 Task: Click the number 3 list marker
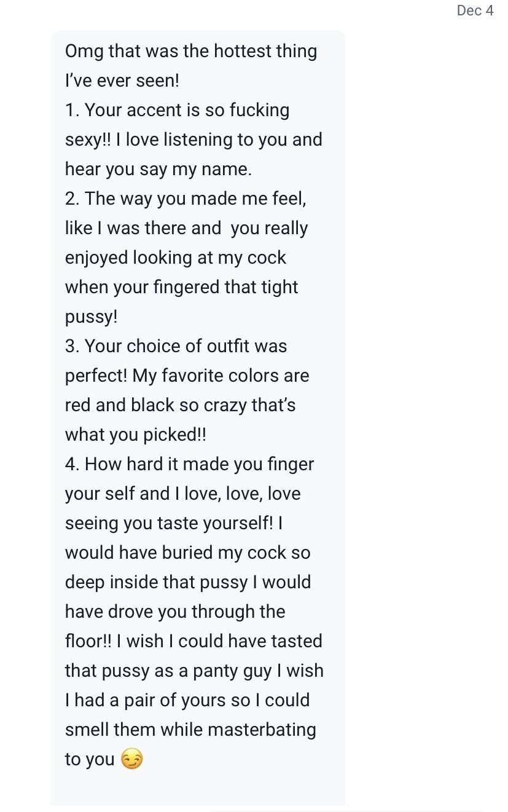(x=72, y=347)
